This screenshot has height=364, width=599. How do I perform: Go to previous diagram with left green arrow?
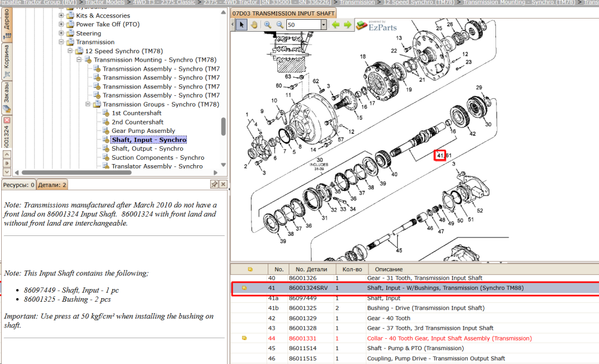coord(335,25)
